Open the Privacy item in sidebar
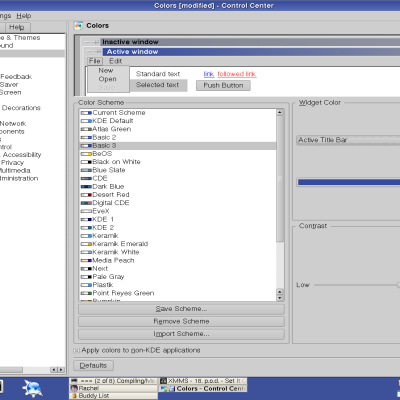 coord(12,163)
